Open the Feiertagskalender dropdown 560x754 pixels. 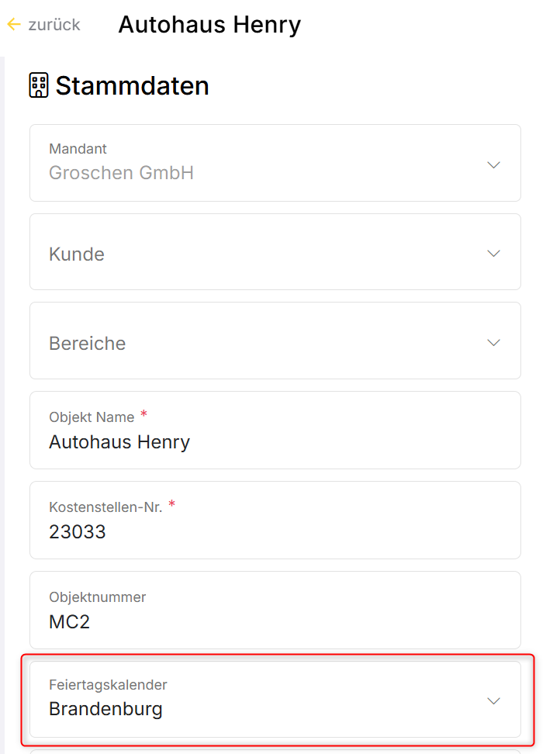tap(264, 700)
